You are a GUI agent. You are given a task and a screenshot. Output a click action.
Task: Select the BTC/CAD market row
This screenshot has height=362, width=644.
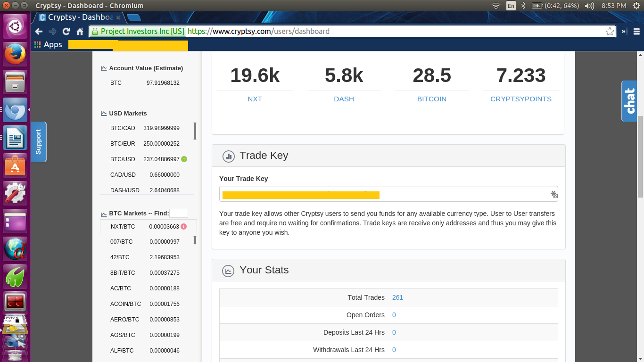145,128
